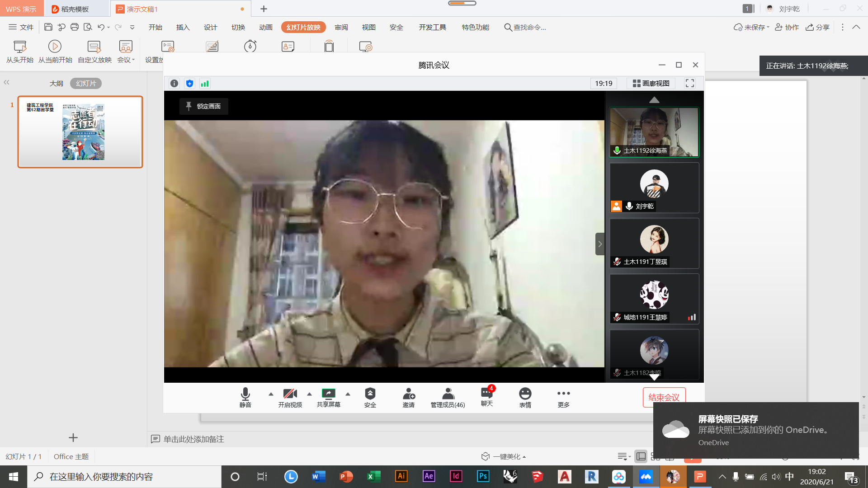Open the Insert ribbon tab
Viewport: 868px width, 488px height.
click(x=183, y=28)
